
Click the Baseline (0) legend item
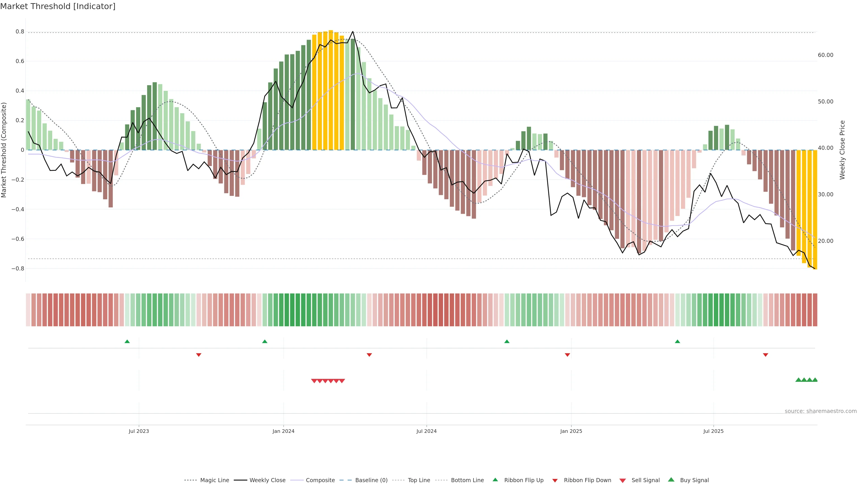pos(371,480)
